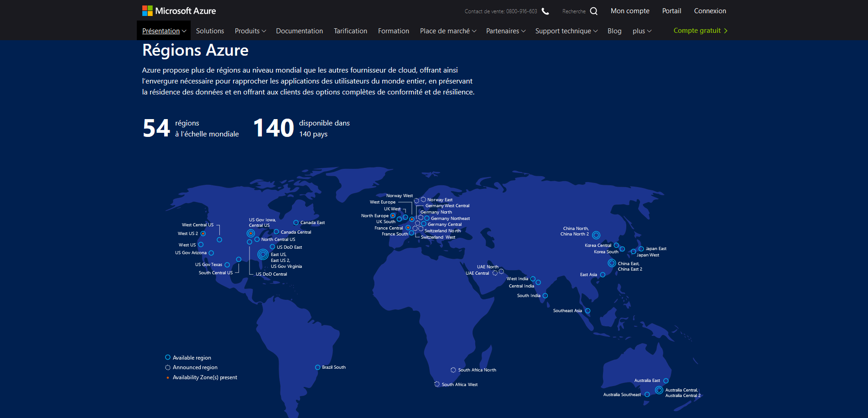Image resolution: width=868 pixels, height=418 pixels.
Task: Click the Portail link
Action: [671, 11]
